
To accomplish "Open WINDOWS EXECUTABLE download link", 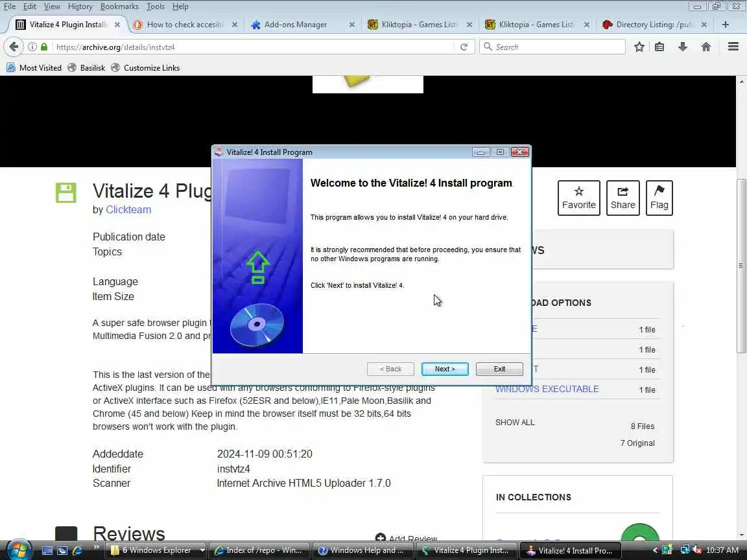I will [x=547, y=389].
